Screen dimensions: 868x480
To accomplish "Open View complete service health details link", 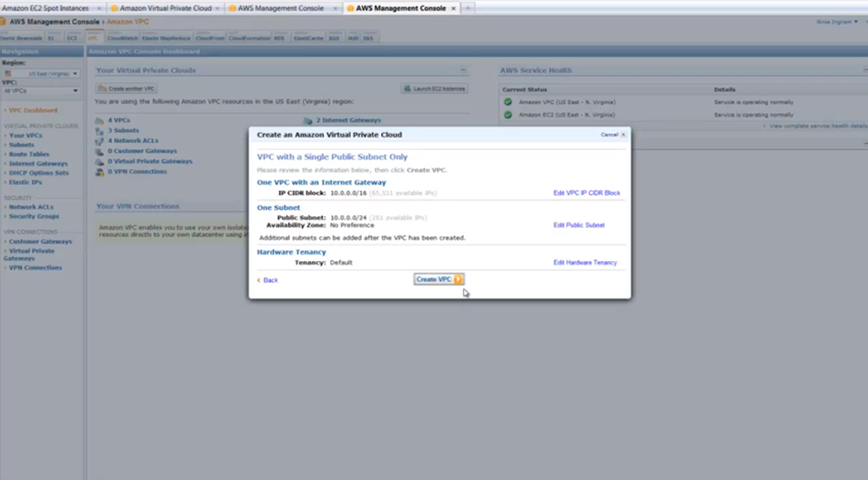I will click(x=819, y=126).
